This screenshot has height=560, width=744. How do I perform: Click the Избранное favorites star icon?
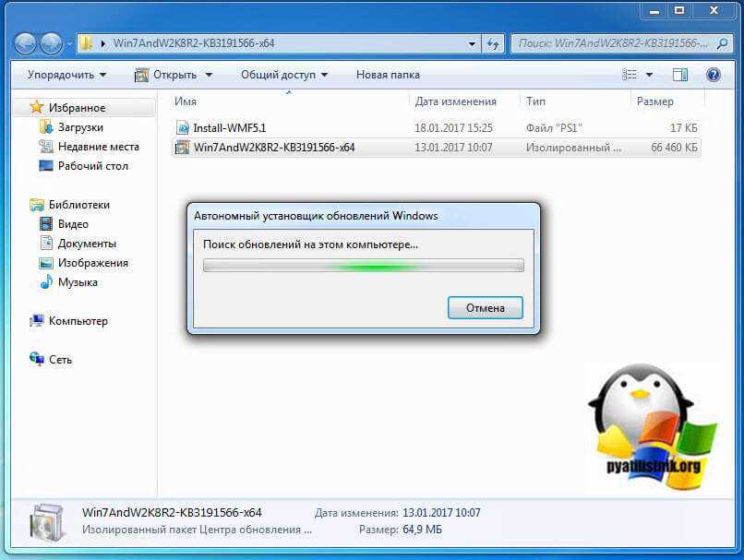(x=37, y=107)
